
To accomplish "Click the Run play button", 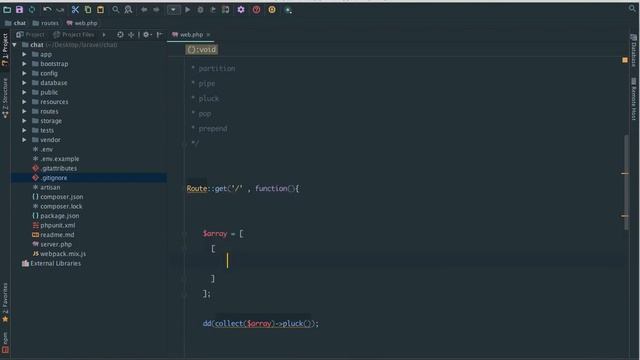I will click(x=188, y=9).
